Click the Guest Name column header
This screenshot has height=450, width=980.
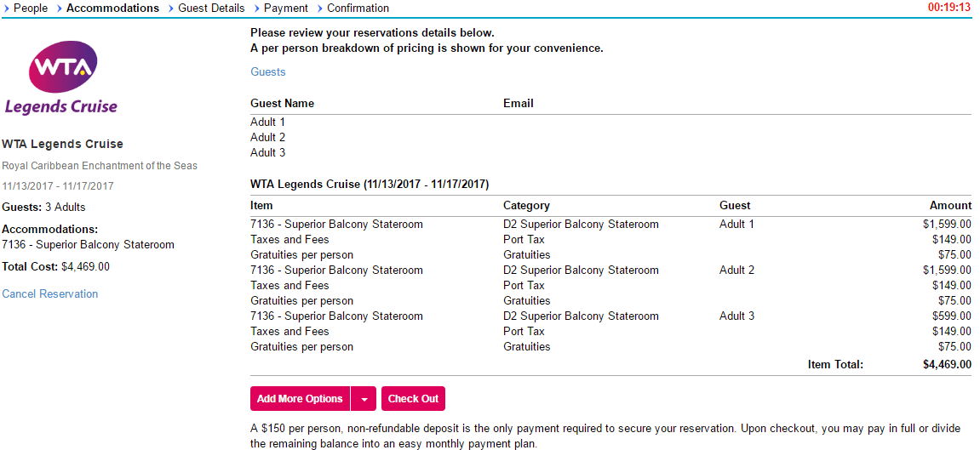pyautogui.click(x=282, y=104)
